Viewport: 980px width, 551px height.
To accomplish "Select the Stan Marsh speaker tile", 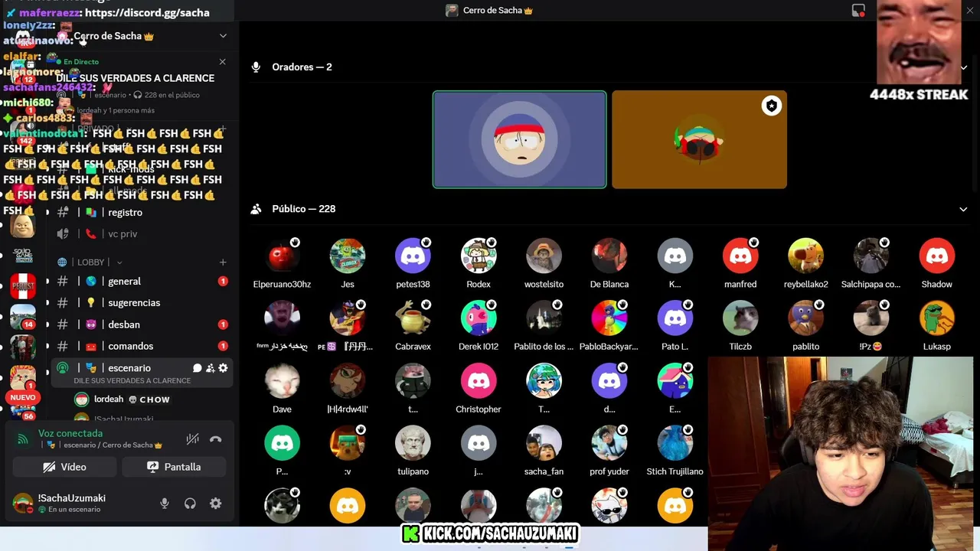I will click(520, 139).
